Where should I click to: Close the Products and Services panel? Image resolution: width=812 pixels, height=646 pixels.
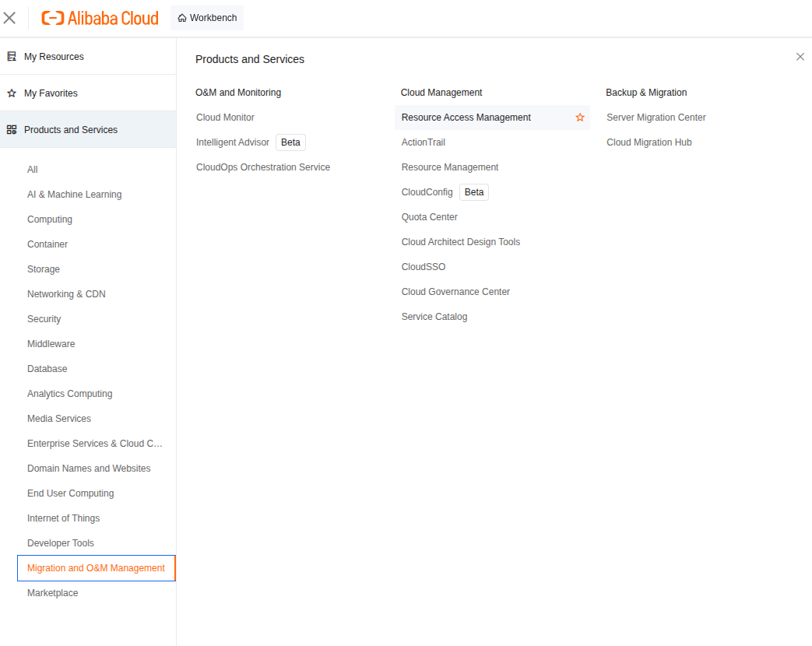tap(800, 57)
